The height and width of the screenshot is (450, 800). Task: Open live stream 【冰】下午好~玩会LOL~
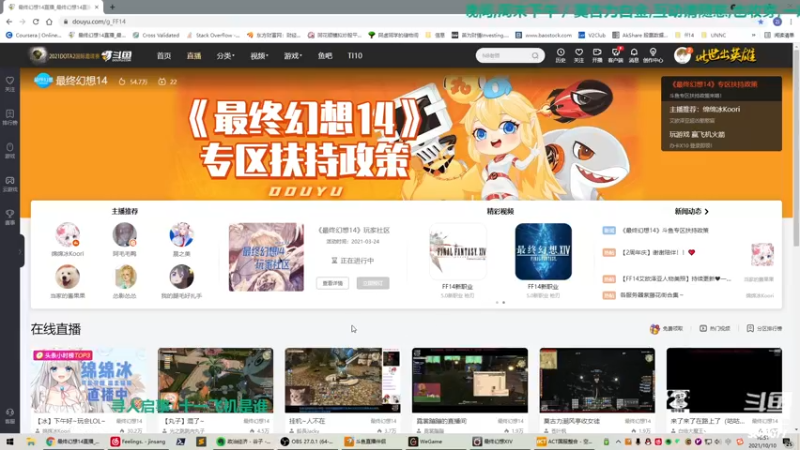[88, 381]
